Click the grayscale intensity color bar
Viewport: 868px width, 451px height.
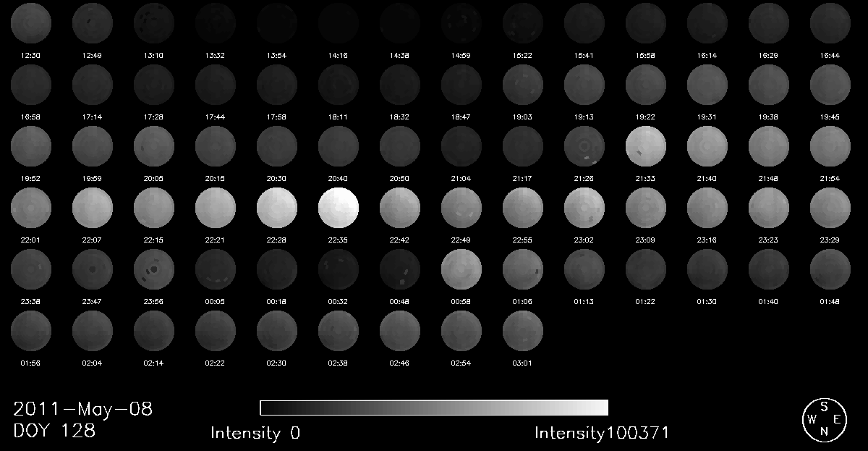tap(434, 408)
